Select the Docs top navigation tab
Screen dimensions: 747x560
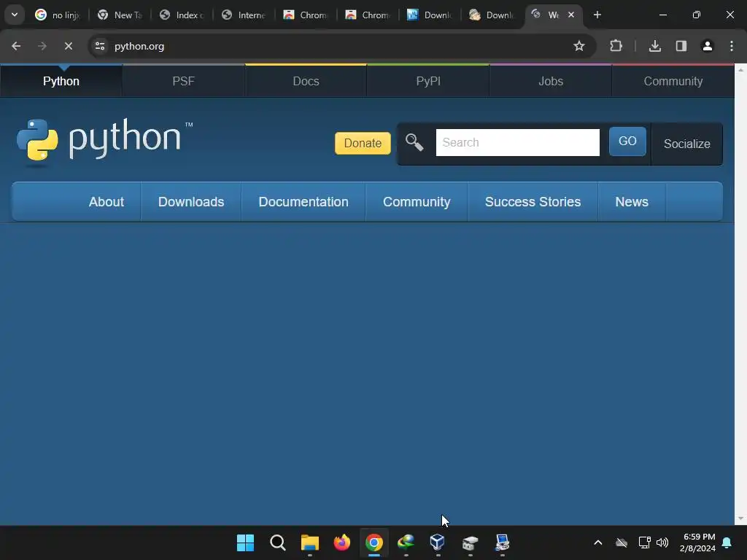[306, 81]
